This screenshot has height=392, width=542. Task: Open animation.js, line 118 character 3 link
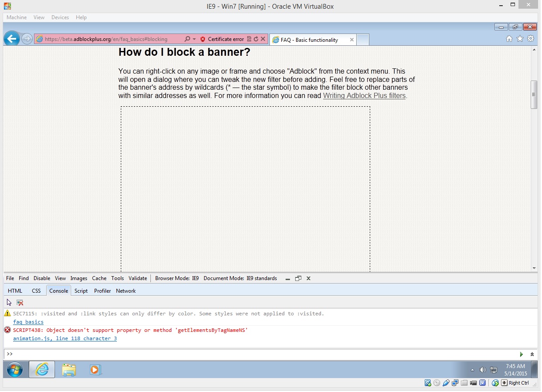[x=65, y=338]
